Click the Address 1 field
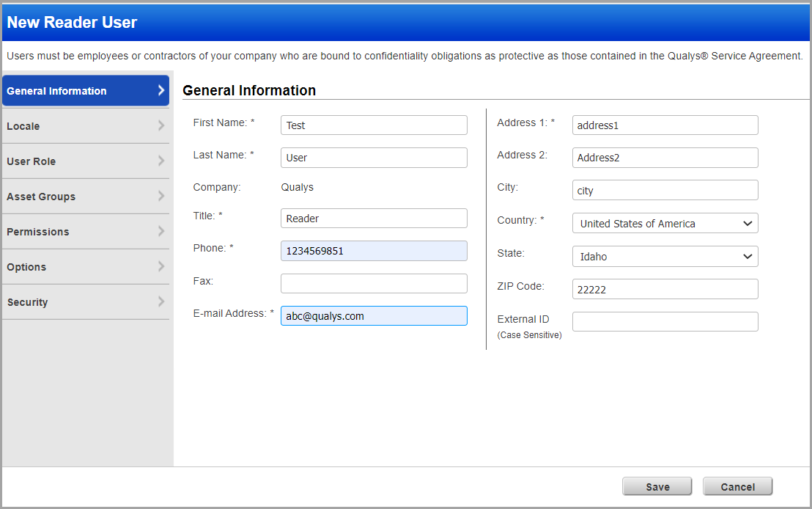 pyautogui.click(x=665, y=125)
